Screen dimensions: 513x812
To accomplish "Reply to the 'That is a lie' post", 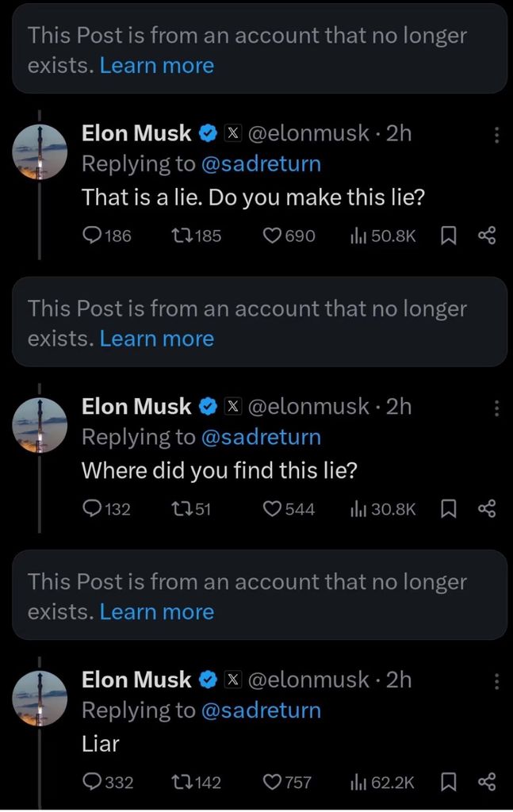I will click(94, 236).
